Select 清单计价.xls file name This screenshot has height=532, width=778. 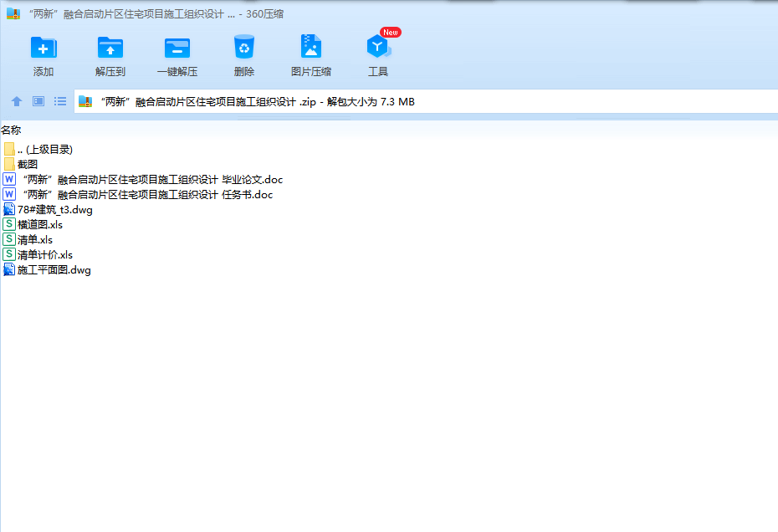tap(45, 254)
